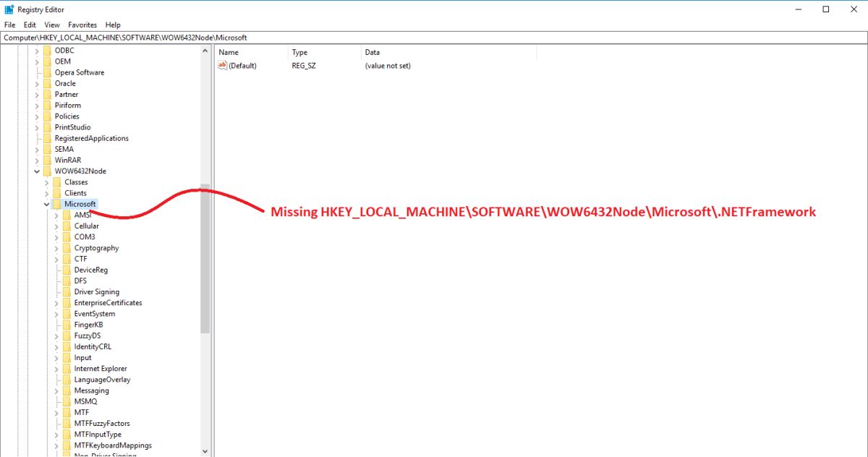Click the Driver Signing folder icon

click(67, 291)
